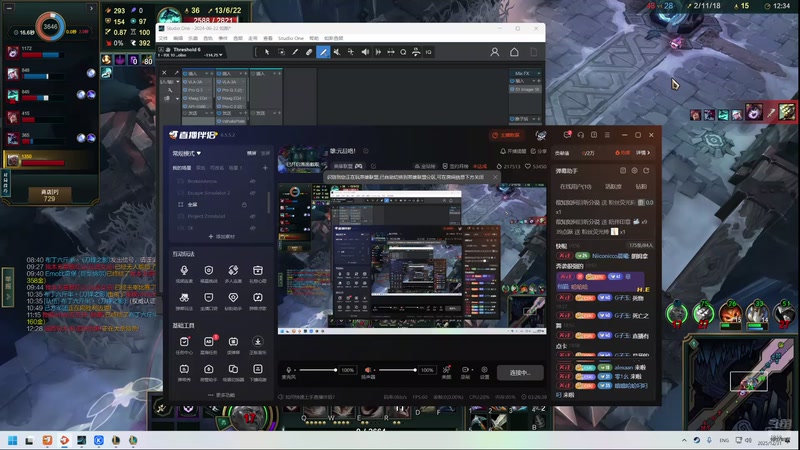This screenshot has height=450, width=800.
Task: Click the IQ toolbar button in Studio One
Action: point(429,52)
